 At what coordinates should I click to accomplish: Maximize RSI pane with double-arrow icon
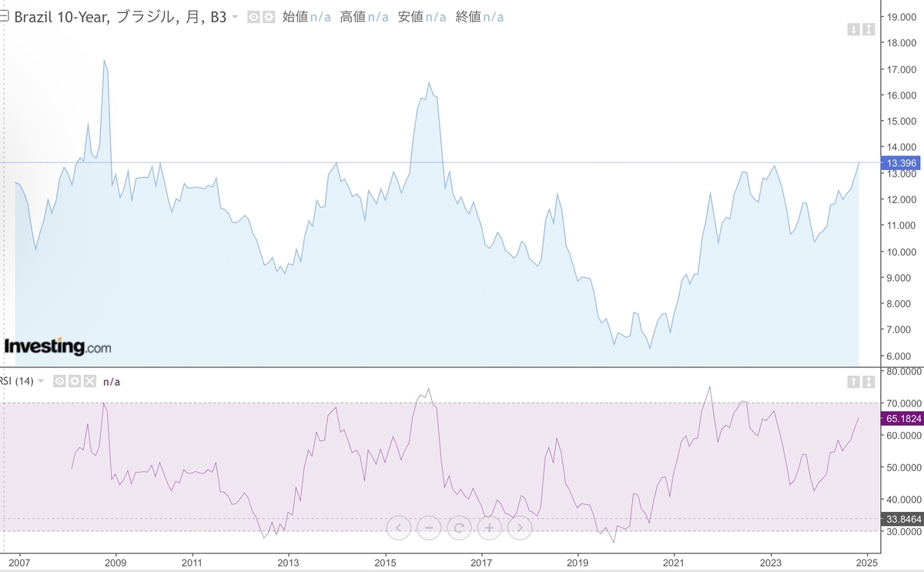point(869,381)
